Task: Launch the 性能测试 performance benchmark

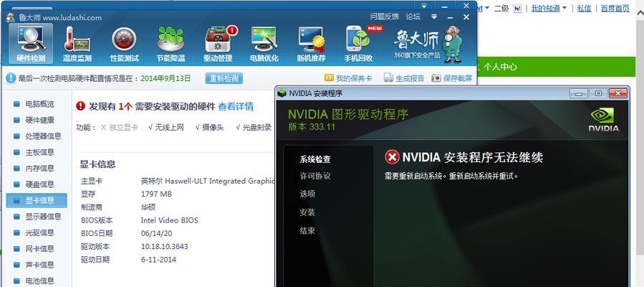Action: click(x=124, y=44)
